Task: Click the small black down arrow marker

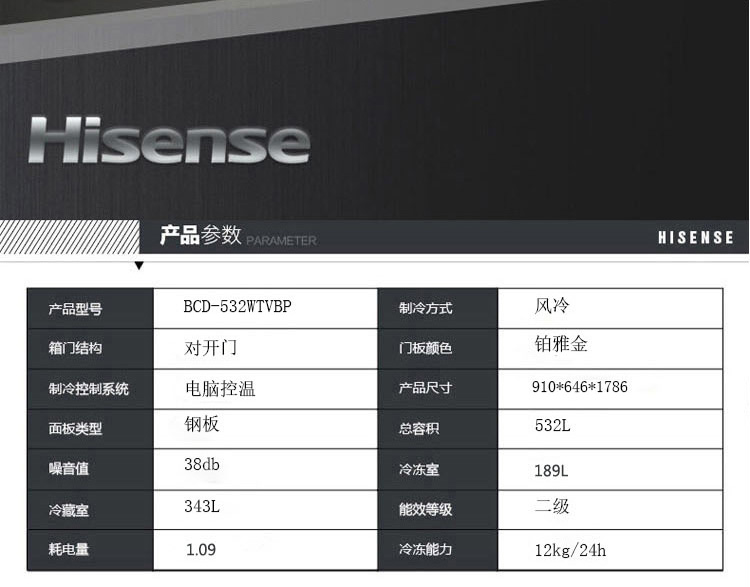Action: 139,266
